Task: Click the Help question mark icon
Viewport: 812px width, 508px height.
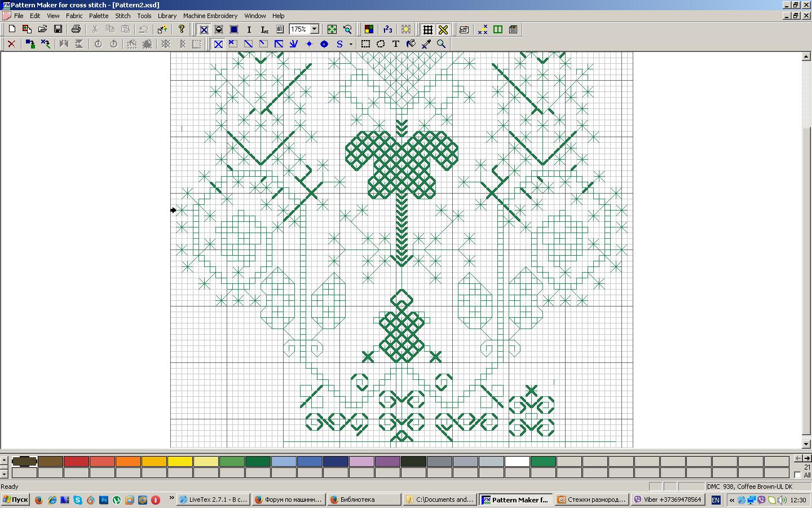Action: pyautogui.click(x=182, y=29)
